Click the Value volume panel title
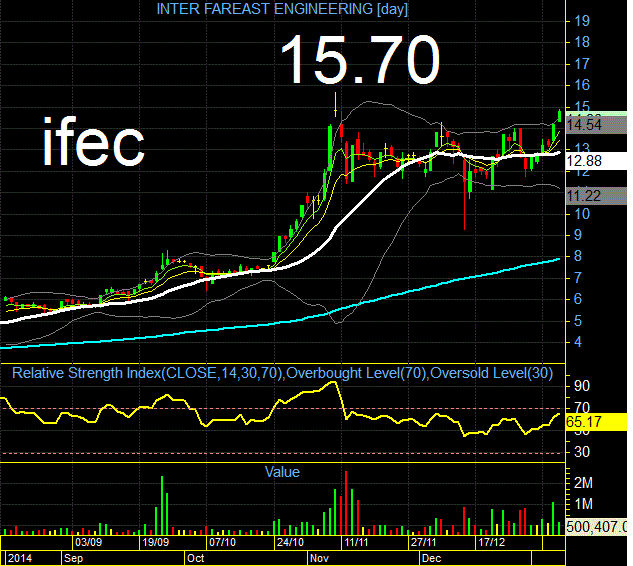This screenshot has height=566, width=633. tap(282, 472)
